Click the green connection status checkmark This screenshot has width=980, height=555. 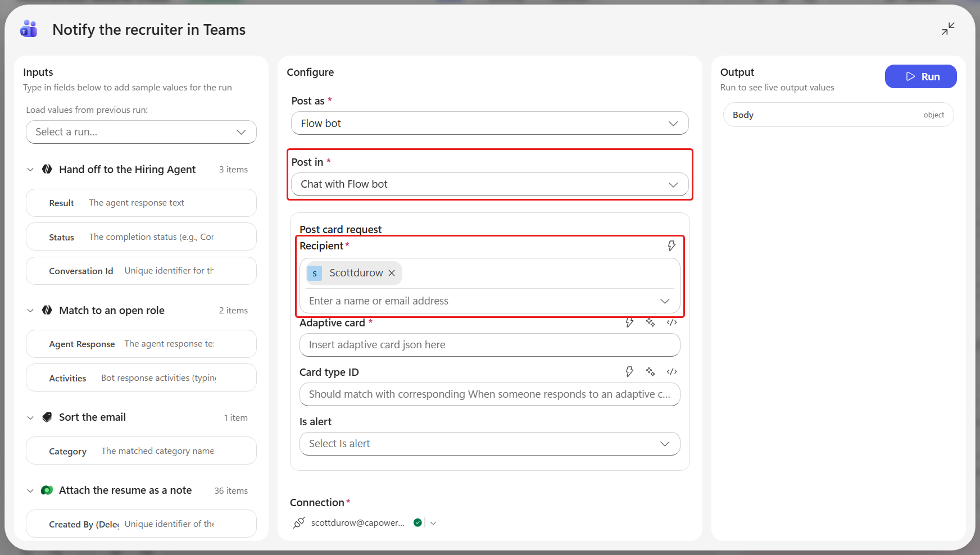click(418, 522)
